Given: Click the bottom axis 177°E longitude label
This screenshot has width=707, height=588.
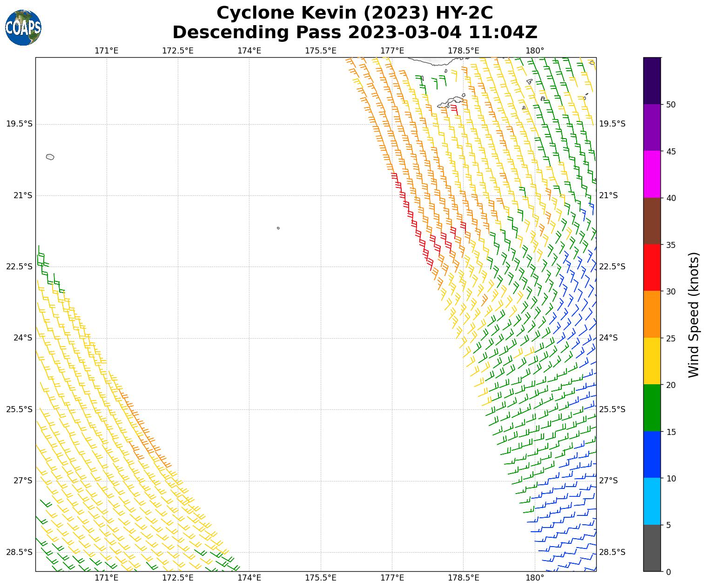Looking at the screenshot, I should coord(392,578).
